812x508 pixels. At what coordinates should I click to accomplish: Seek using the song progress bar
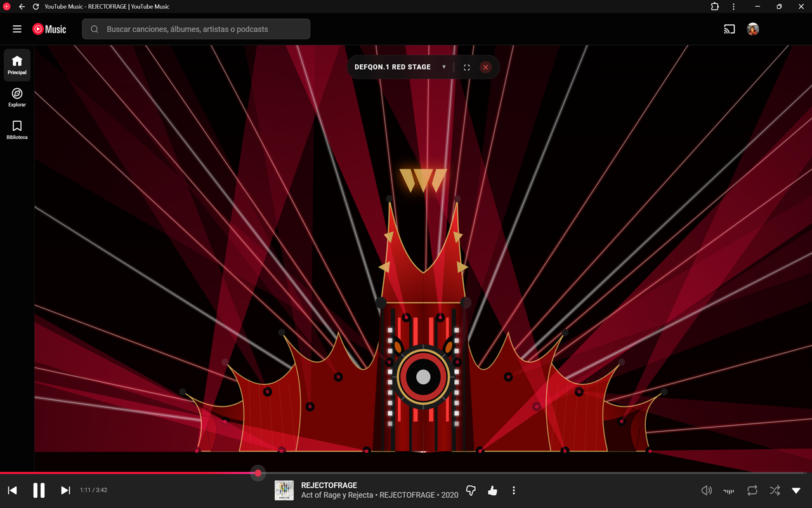pos(406,473)
